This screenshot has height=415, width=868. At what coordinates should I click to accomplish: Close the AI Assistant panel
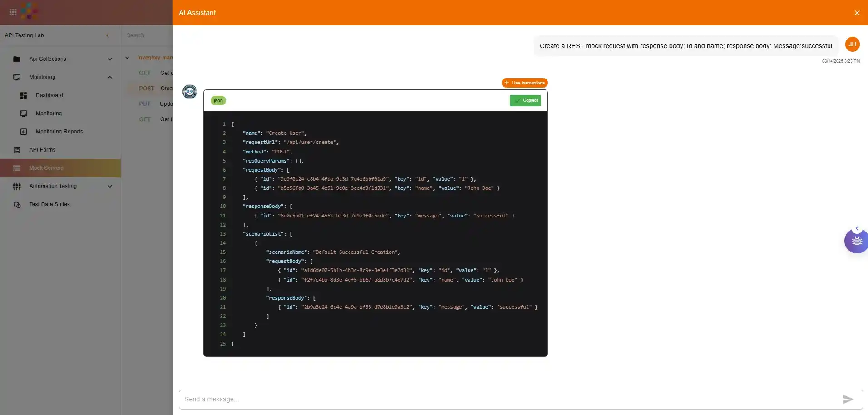[857, 13]
